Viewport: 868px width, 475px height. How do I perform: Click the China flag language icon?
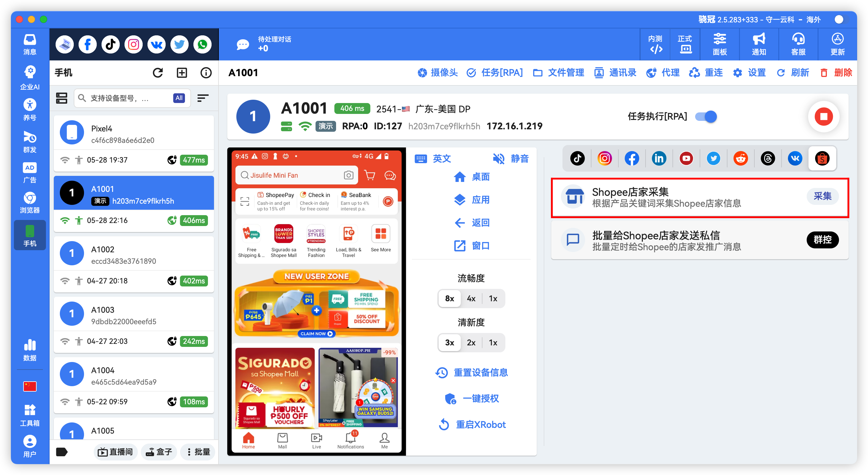pos(30,386)
